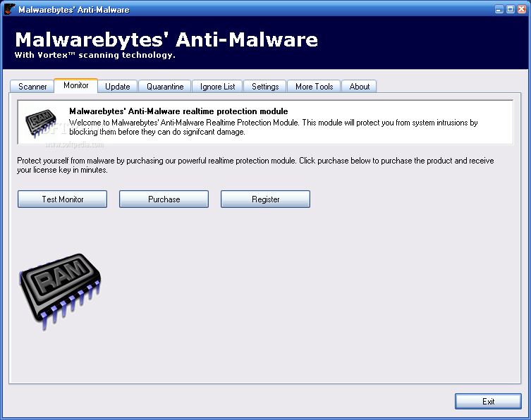This screenshot has height=420, width=531.
Task: Go to the Quarantine tab
Action: point(165,86)
